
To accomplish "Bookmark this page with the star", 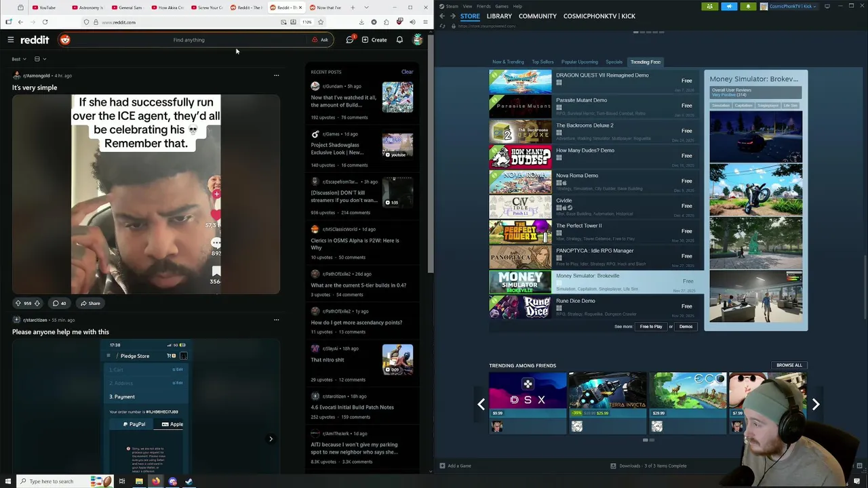I will click(x=320, y=22).
